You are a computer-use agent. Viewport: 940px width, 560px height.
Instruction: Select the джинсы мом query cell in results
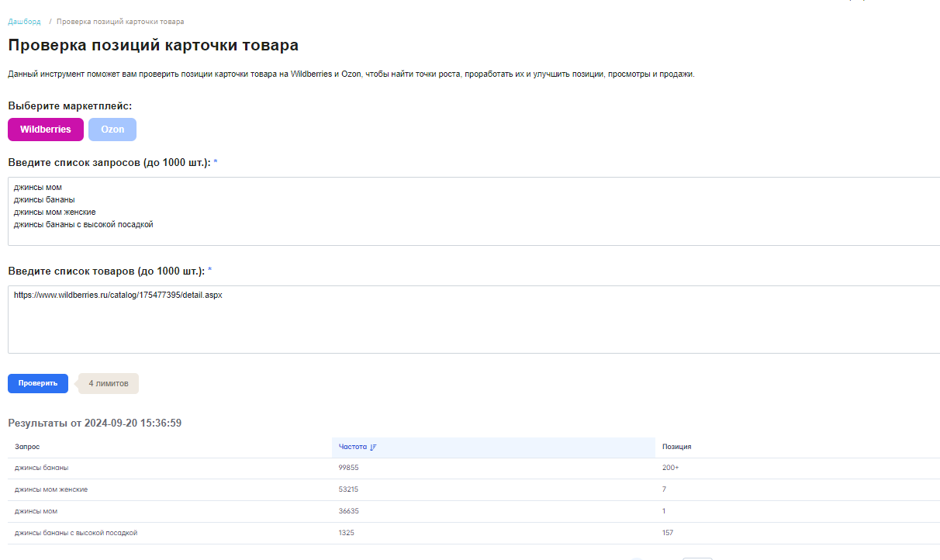(36, 511)
